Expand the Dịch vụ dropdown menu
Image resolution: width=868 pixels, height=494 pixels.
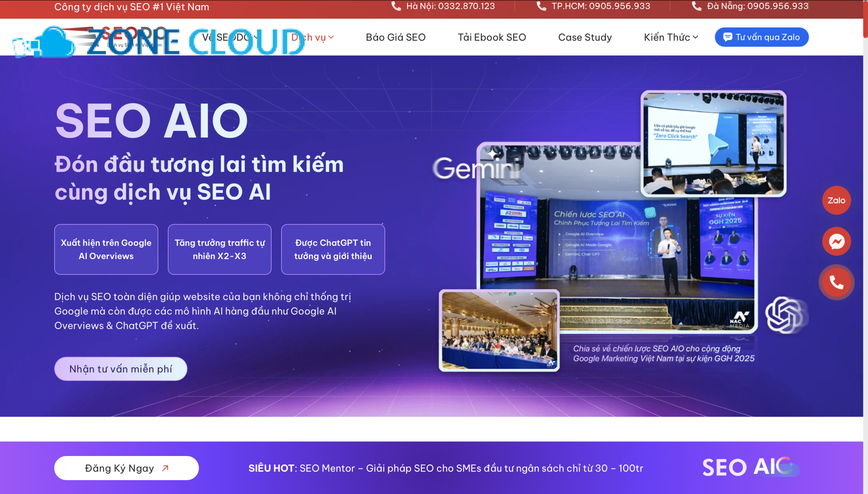[x=313, y=37]
